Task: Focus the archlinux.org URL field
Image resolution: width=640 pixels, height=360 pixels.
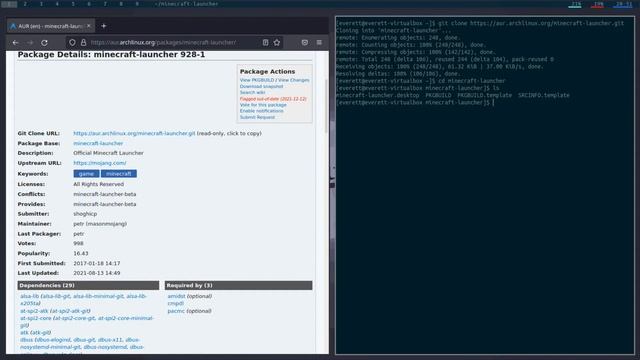Action: pos(173,42)
